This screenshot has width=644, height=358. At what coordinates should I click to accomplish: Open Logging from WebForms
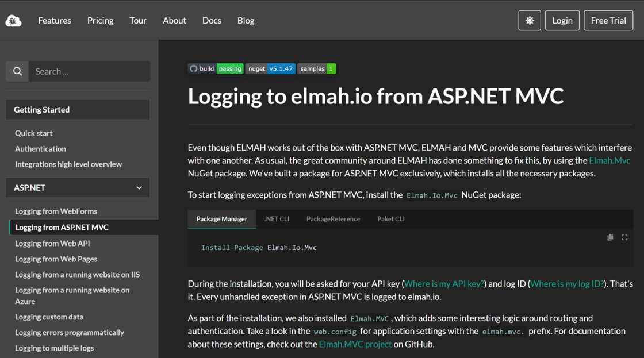tap(56, 211)
